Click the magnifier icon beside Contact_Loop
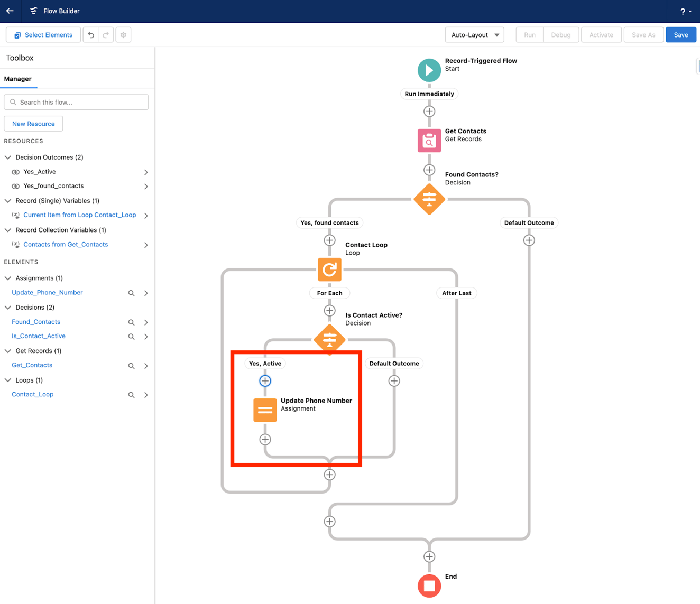This screenshot has width=700, height=604. click(x=131, y=395)
